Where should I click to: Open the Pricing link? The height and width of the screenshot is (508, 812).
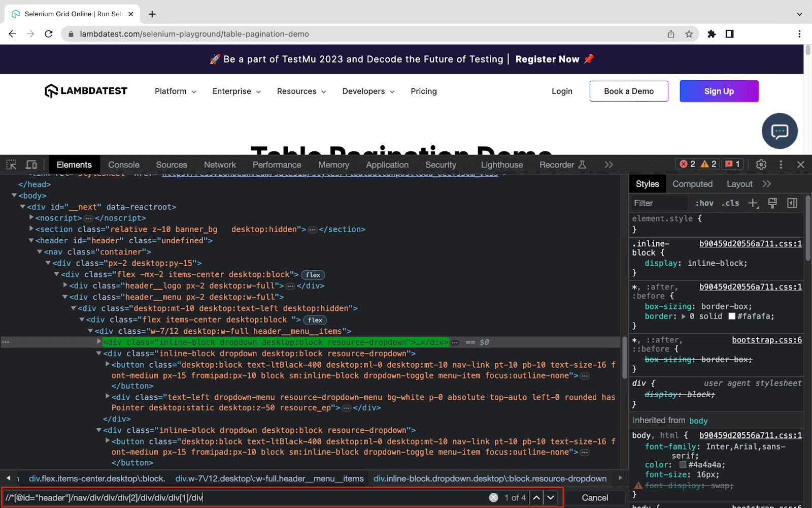click(x=424, y=91)
